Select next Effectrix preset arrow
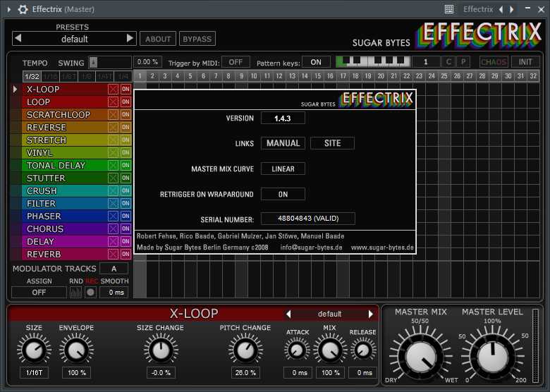 point(130,38)
